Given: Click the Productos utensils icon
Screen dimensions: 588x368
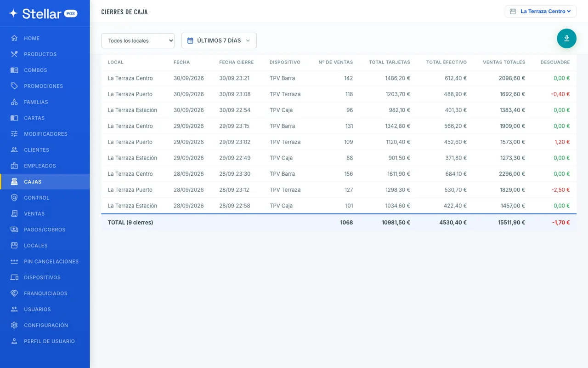Looking at the screenshot, I should (x=14, y=54).
